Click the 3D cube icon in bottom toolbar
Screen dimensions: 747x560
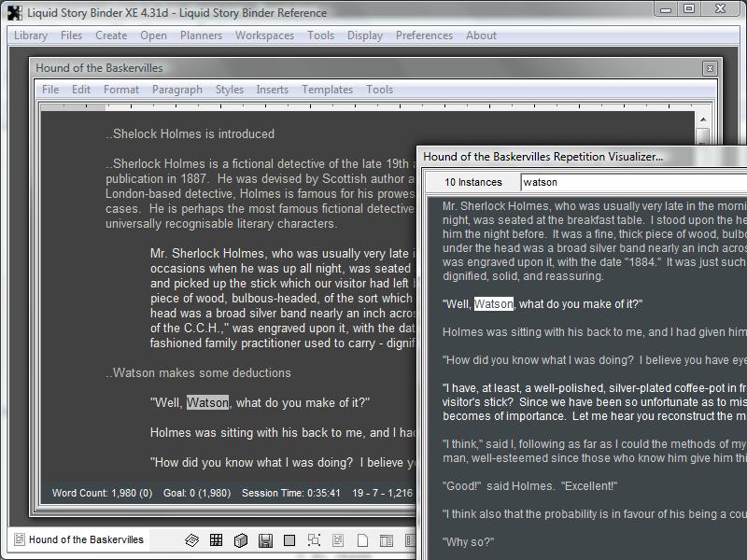240,540
